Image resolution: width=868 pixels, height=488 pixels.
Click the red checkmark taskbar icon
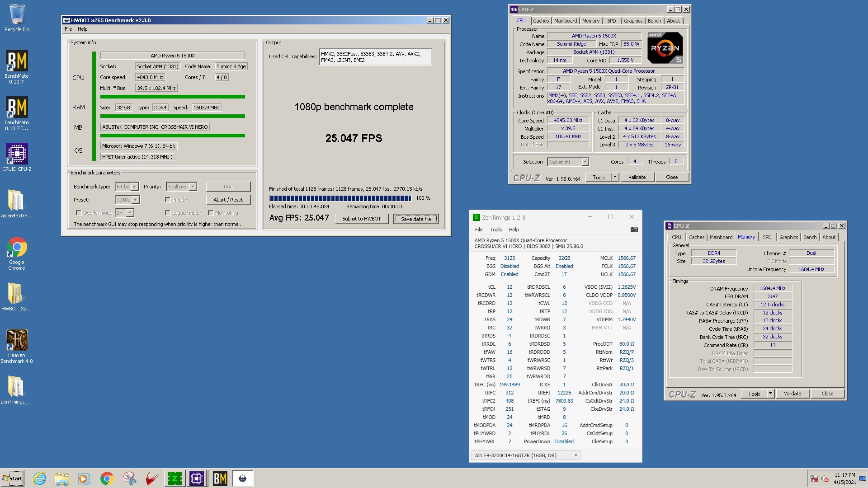pyautogui.click(x=152, y=478)
